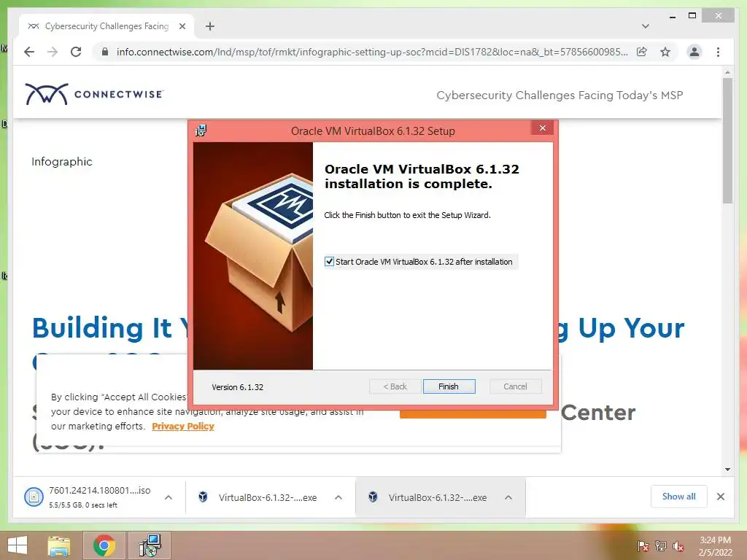Image resolution: width=747 pixels, height=560 pixels.
Task: Click the VirtualBox box artwork in Setup
Action: tap(253, 256)
